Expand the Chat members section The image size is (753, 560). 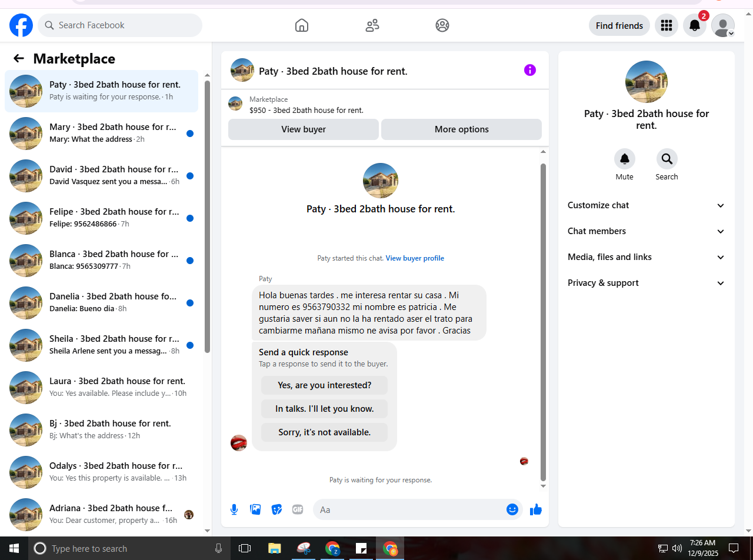coord(647,231)
